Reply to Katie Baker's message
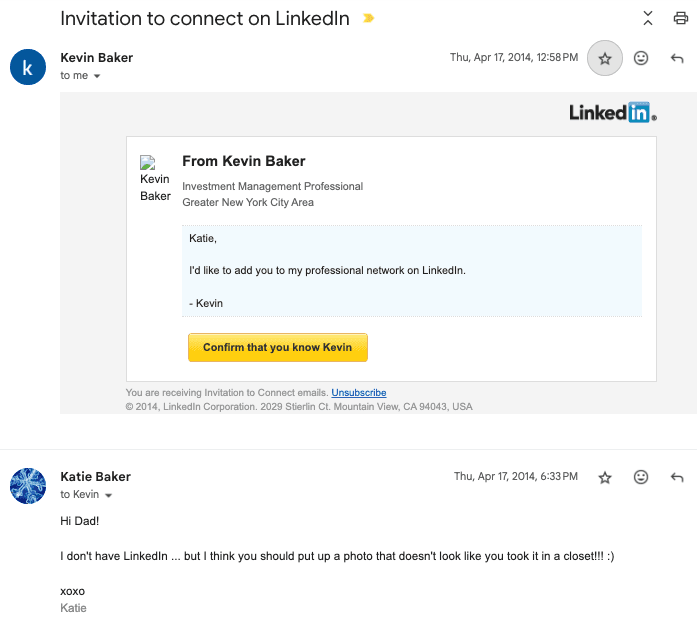 (677, 478)
